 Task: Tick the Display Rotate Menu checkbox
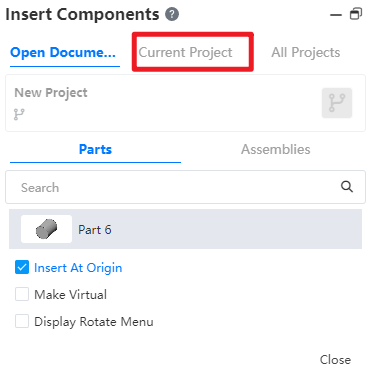coord(22,321)
